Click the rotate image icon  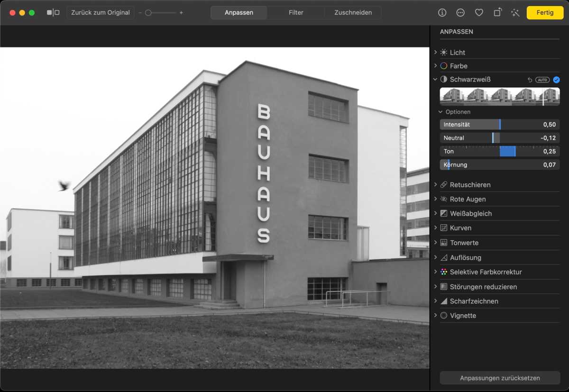coord(497,13)
